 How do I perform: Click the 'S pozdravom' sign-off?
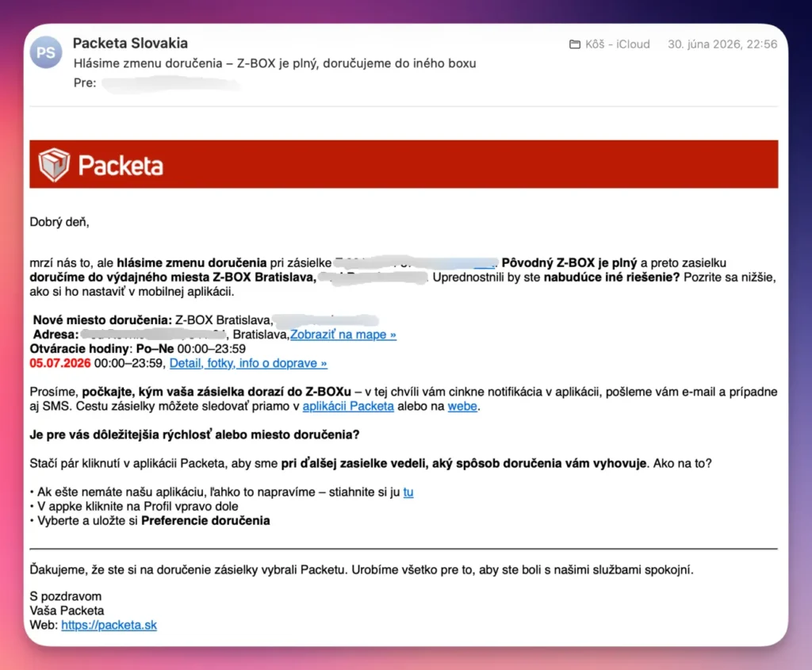(x=65, y=596)
